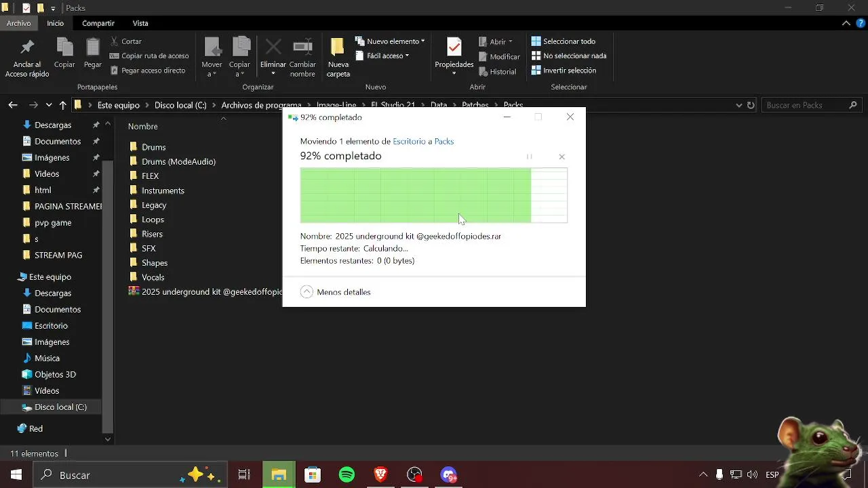
Task: Click the Anclar al Acceso rápido icon
Action: pyautogui.click(x=27, y=48)
